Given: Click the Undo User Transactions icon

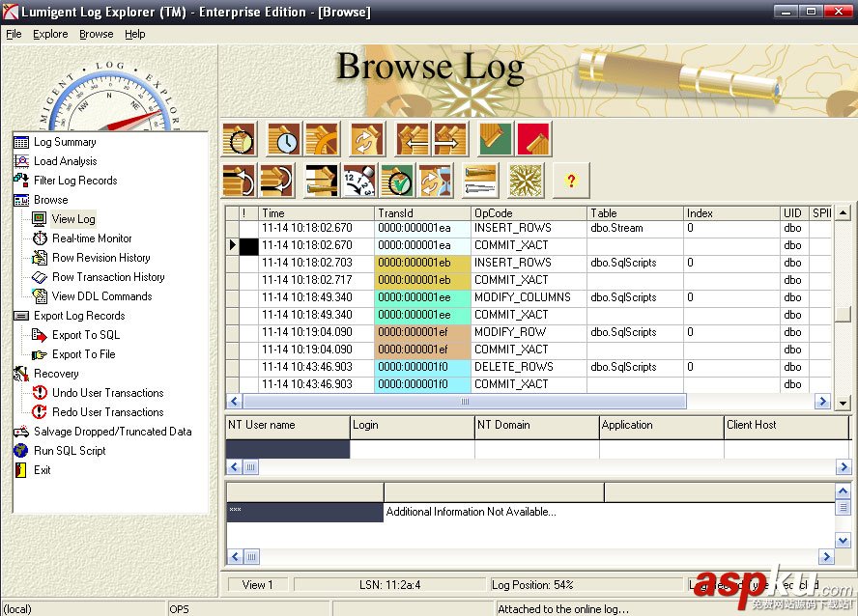Looking at the screenshot, I should 40,392.
